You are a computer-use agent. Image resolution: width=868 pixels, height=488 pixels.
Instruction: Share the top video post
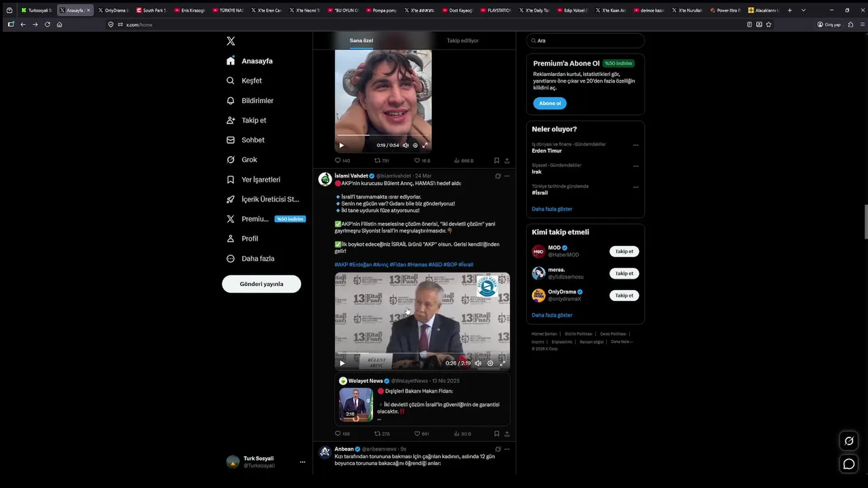[507, 161]
